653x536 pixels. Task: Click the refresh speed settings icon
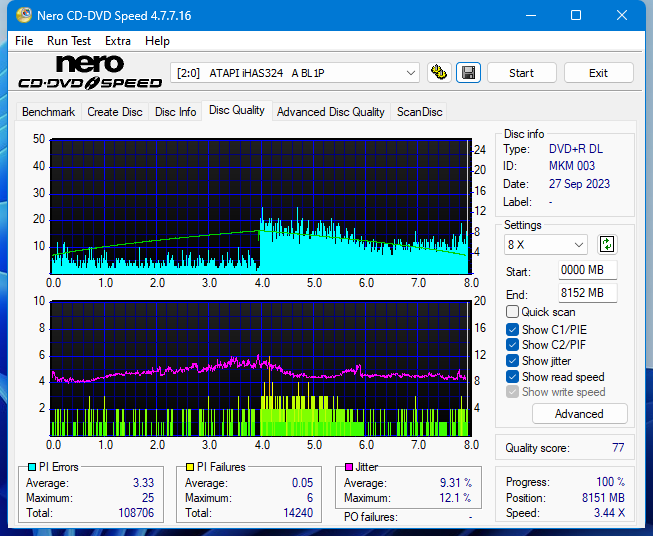(x=607, y=244)
